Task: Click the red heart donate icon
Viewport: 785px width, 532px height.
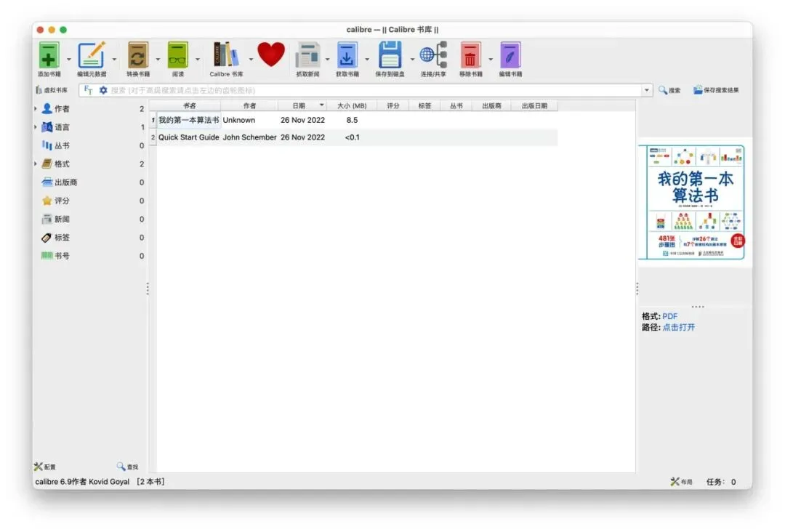Action: point(271,55)
